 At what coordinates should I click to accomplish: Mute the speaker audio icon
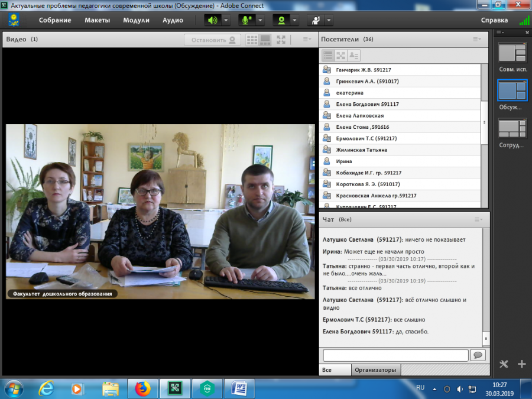coord(213,20)
